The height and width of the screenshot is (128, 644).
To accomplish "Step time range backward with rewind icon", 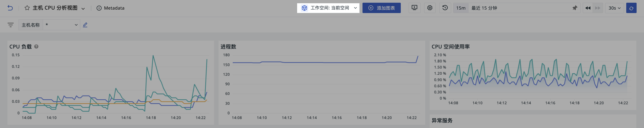I will point(588,8).
